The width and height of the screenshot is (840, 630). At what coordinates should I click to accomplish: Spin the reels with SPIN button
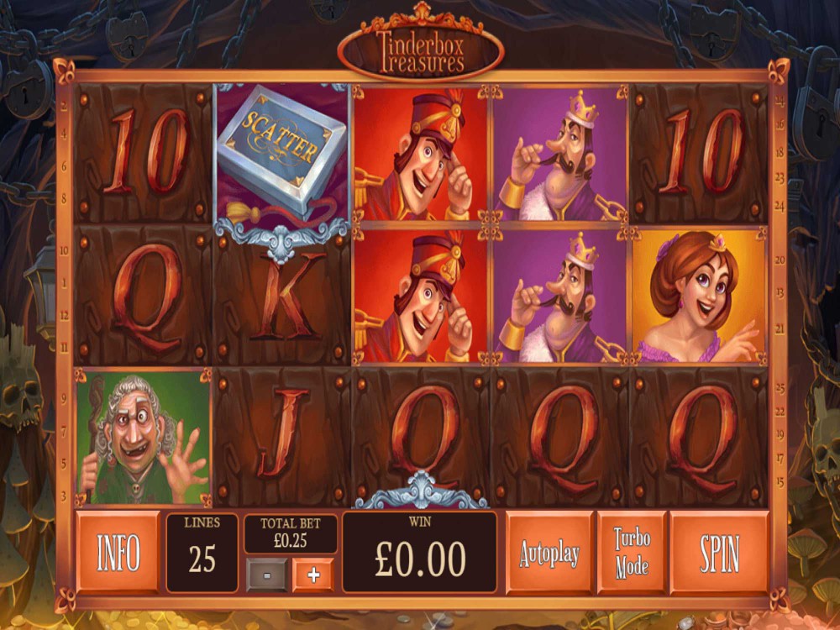[x=719, y=553]
